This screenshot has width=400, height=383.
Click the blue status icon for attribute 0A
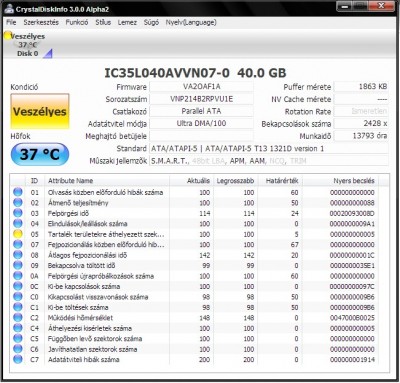[x=18, y=276]
